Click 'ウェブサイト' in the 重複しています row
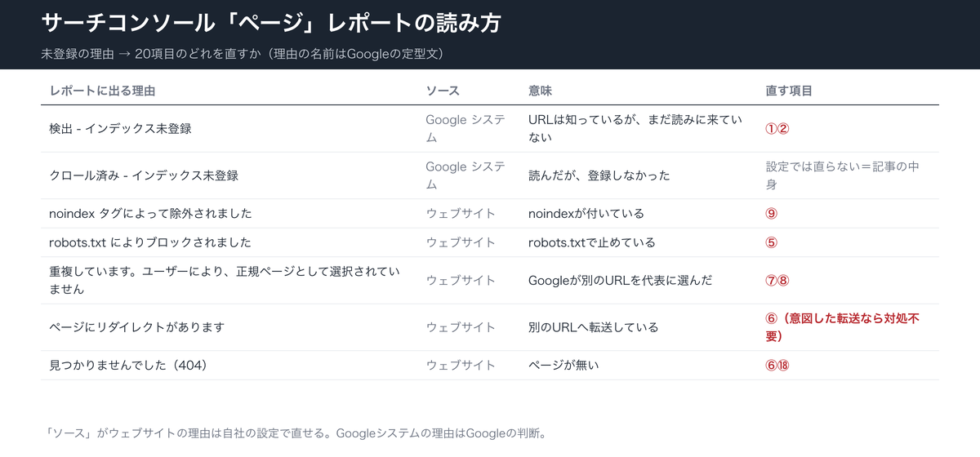Viewport: 980px width, 457px height. [x=461, y=280]
